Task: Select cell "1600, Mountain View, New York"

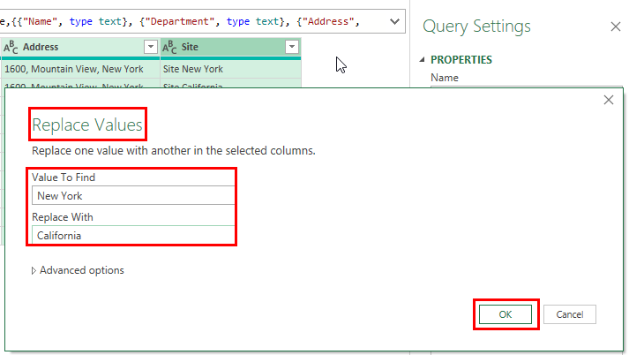Action: [80, 69]
